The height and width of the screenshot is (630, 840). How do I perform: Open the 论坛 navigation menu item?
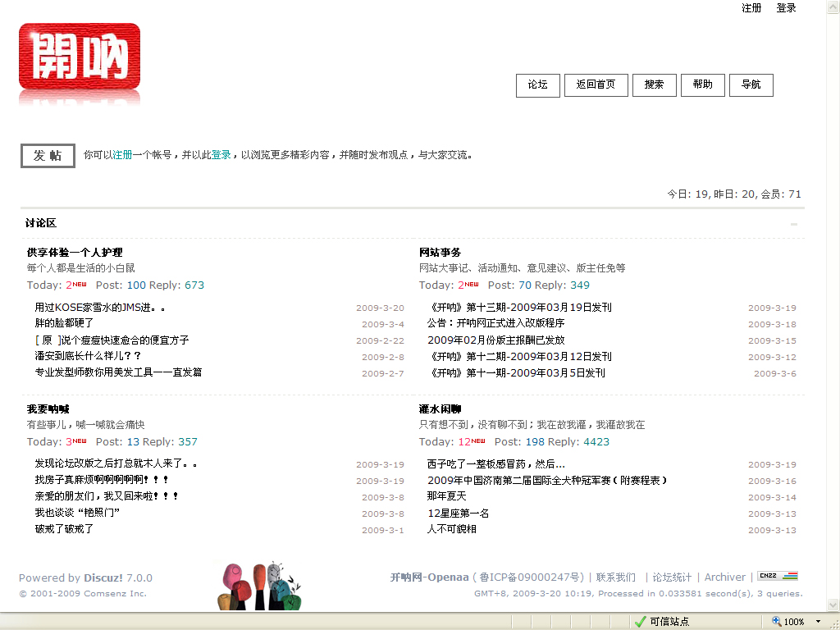537,85
